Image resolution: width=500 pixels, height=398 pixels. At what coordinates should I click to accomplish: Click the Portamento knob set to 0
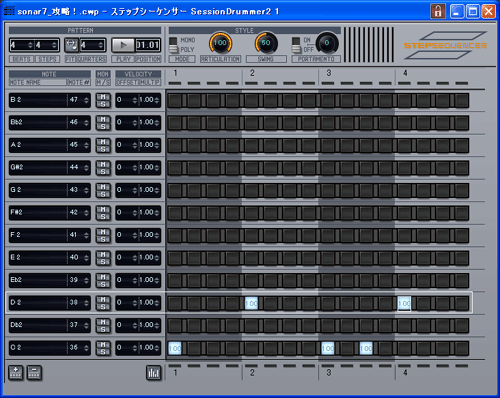(x=327, y=43)
